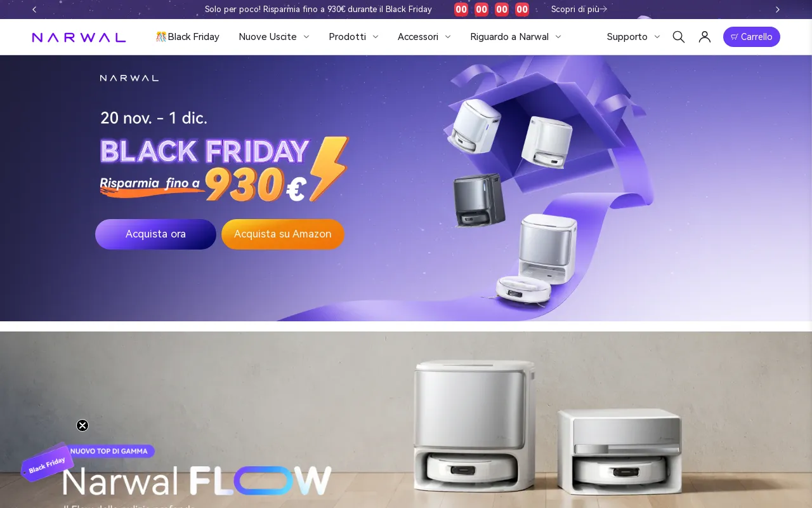Click the next announcement arrow
Image resolution: width=812 pixels, height=508 pixels.
tap(777, 10)
